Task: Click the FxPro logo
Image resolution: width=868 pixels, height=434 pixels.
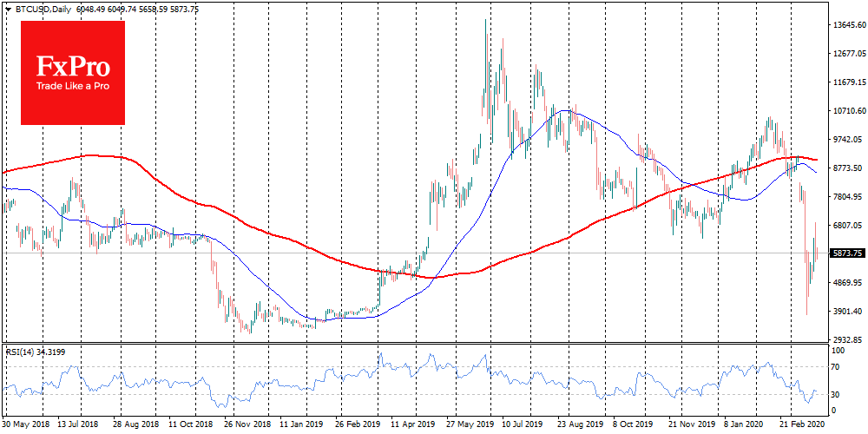Action: coord(73,72)
